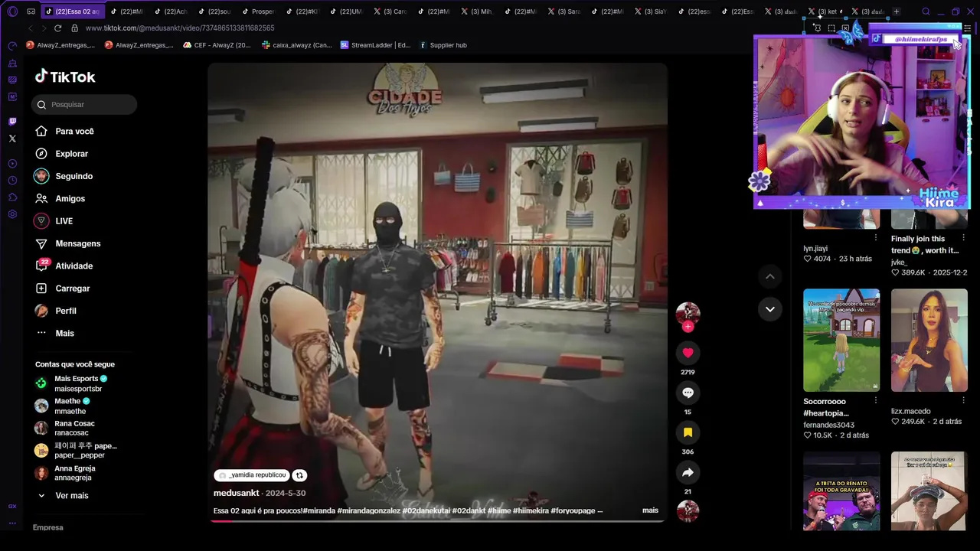Click the repost icon beside republicou label
This screenshot has width=980, height=551.
(299, 475)
